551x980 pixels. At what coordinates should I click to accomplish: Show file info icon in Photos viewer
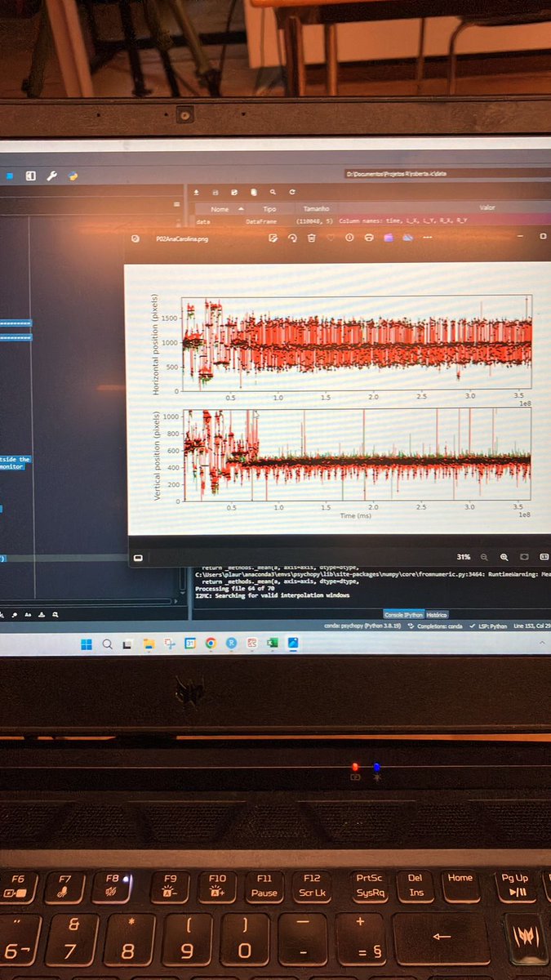pos(349,238)
